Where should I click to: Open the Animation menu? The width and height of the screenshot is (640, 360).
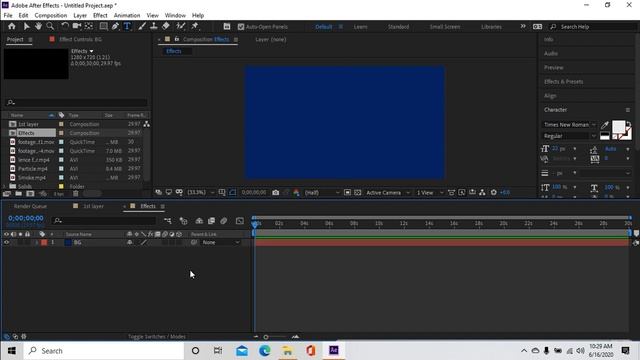[x=127, y=15]
